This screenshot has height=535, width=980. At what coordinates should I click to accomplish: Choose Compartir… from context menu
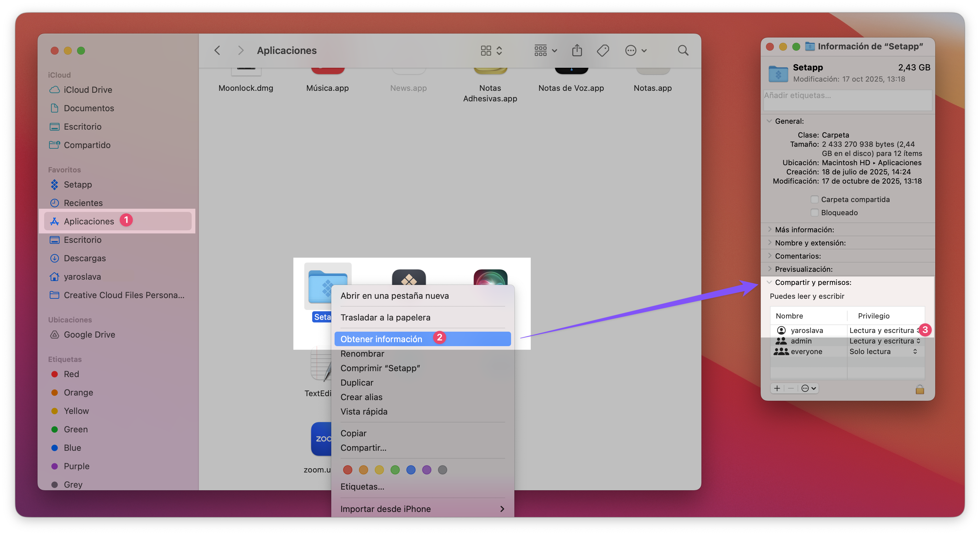click(x=422, y=448)
